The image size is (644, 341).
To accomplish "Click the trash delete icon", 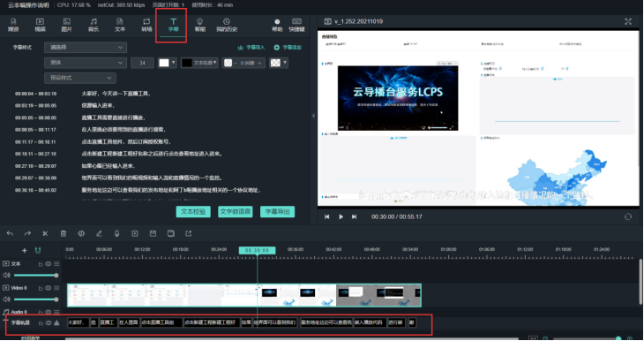I will [64, 233].
